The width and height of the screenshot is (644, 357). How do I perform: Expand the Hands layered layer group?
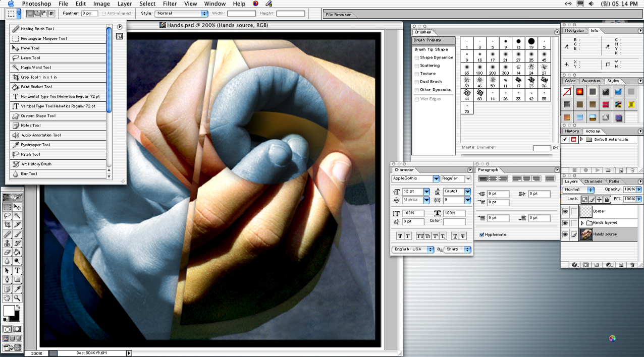tap(582, 223)
